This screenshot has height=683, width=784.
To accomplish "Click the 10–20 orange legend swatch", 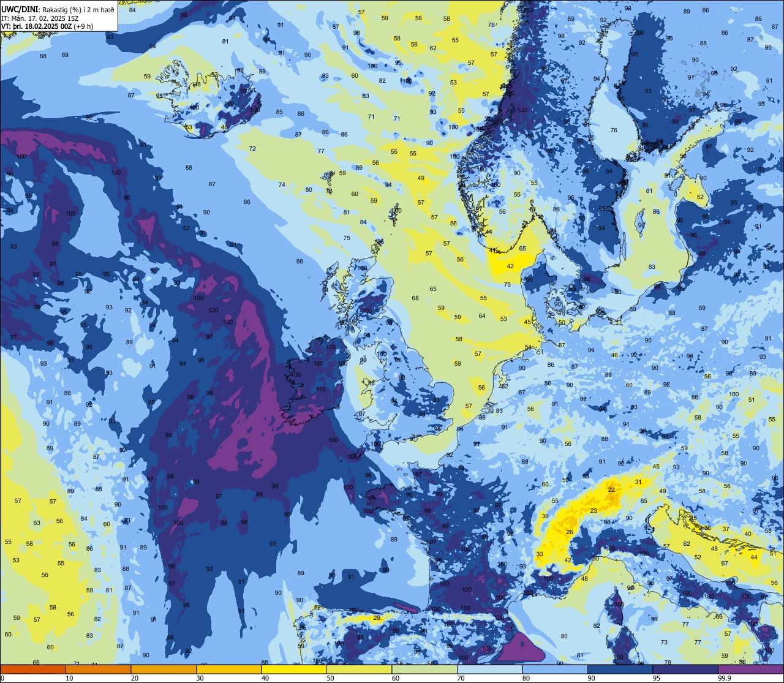I will [x=98, y=670].
